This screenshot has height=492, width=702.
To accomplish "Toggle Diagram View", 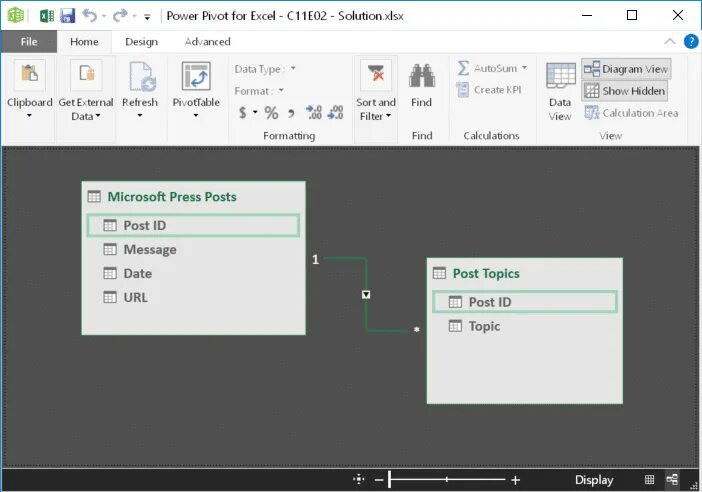I will tap(626, 69).
